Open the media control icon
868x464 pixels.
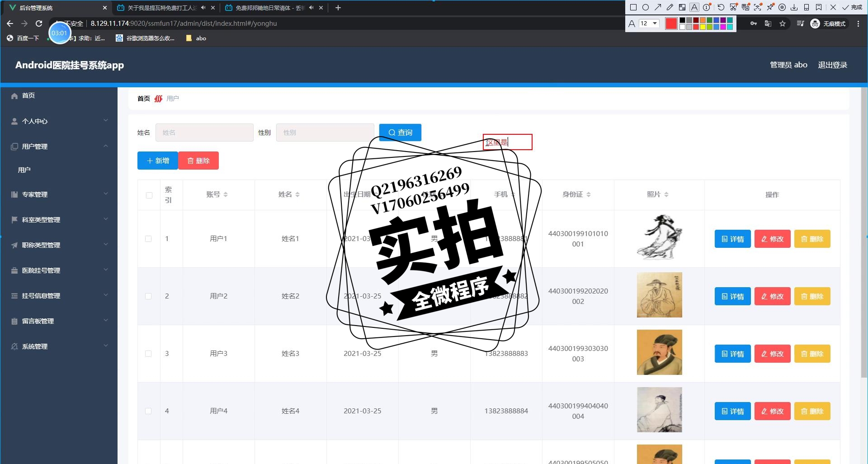(800, 24)
